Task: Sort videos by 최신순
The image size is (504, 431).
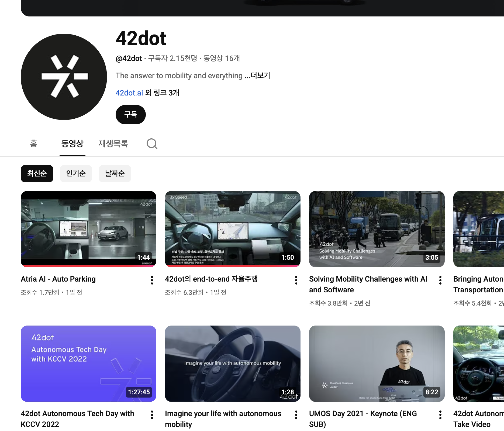Action: point(37,173)
